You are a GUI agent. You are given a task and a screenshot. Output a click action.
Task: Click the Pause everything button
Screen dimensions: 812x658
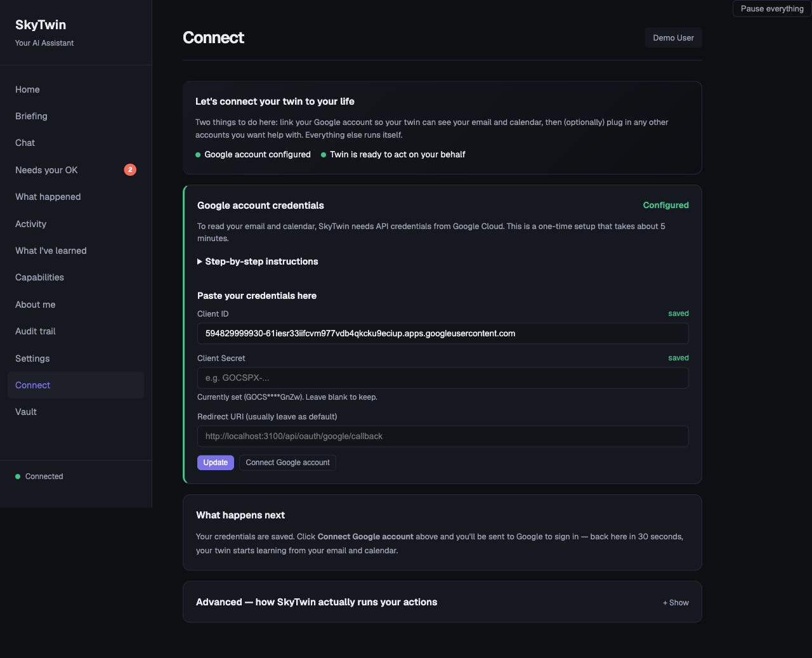(772, 9)
